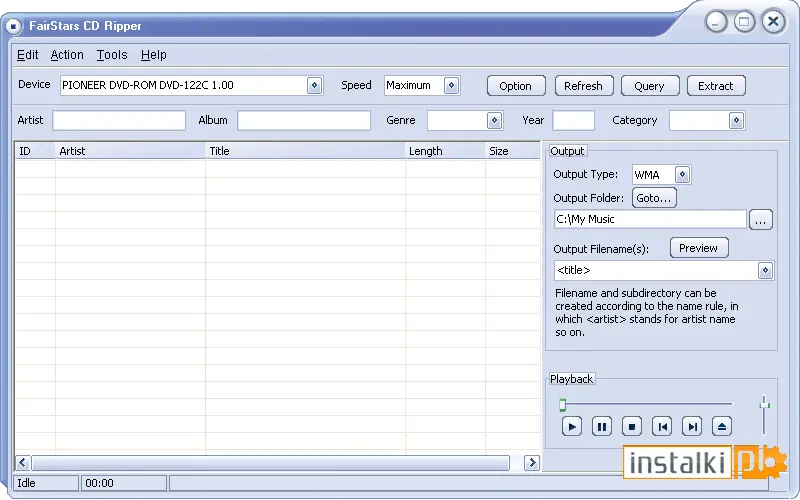Preview the output filename
Image resolution: width=800 pixels, height=500 pixels.
tap(699, 248)
